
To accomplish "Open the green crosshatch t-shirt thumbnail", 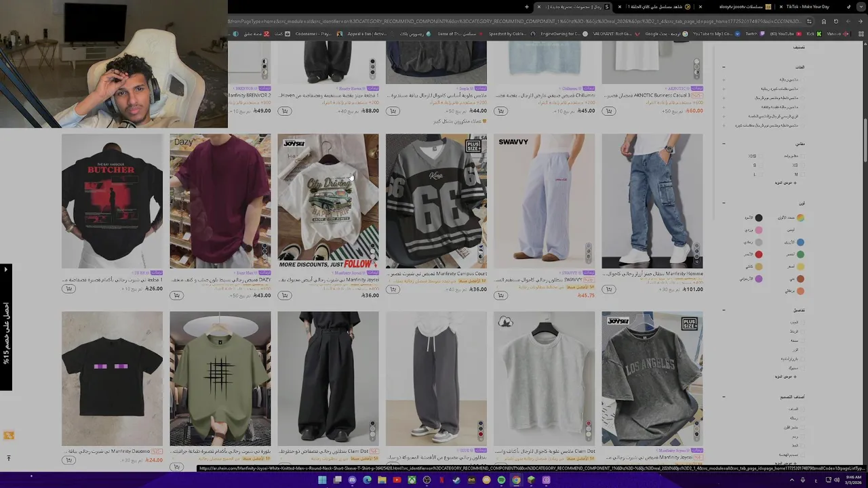I will [220, 378].
